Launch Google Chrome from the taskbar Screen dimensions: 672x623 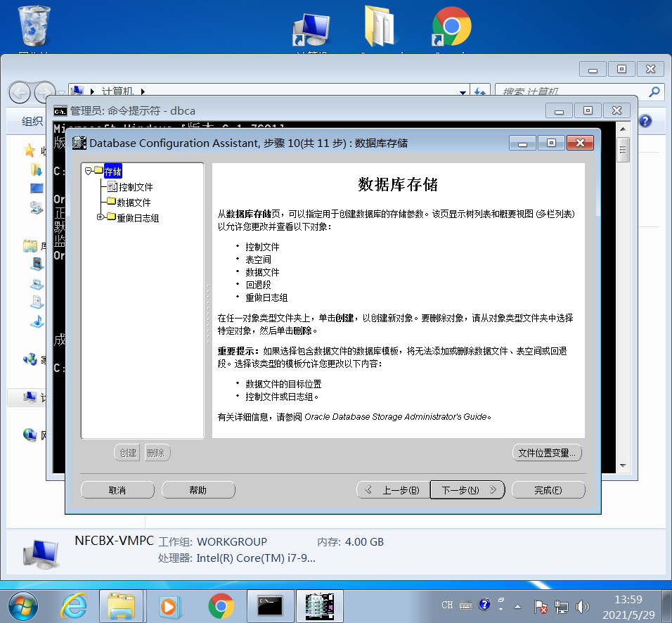pos(219,605)
